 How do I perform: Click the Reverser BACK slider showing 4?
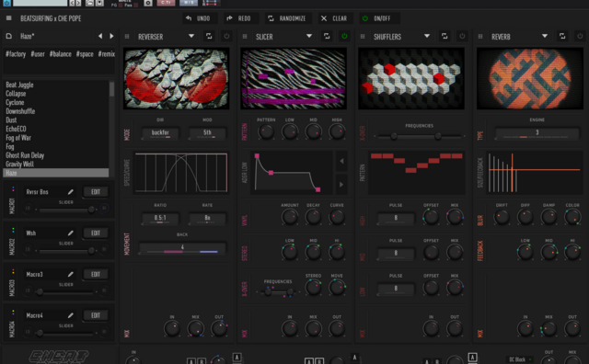(182, 248)
